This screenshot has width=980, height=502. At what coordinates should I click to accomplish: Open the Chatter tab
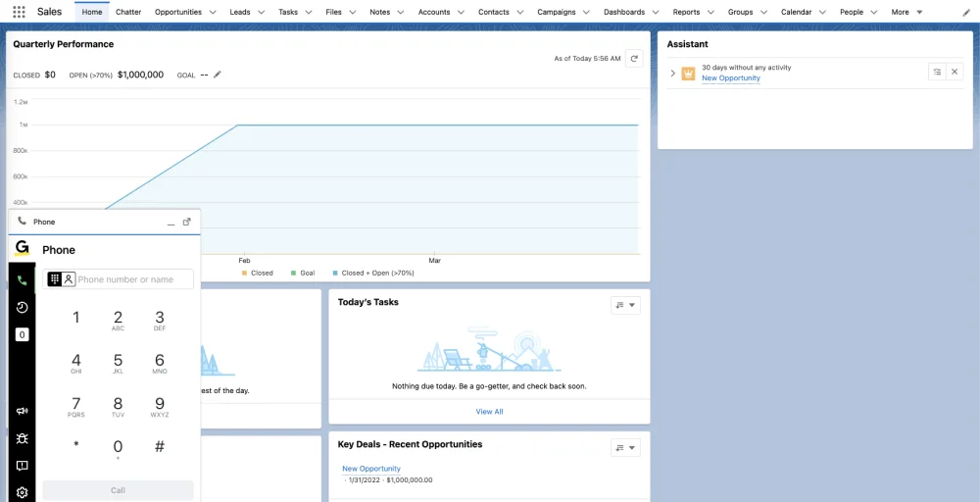[128, 12]
